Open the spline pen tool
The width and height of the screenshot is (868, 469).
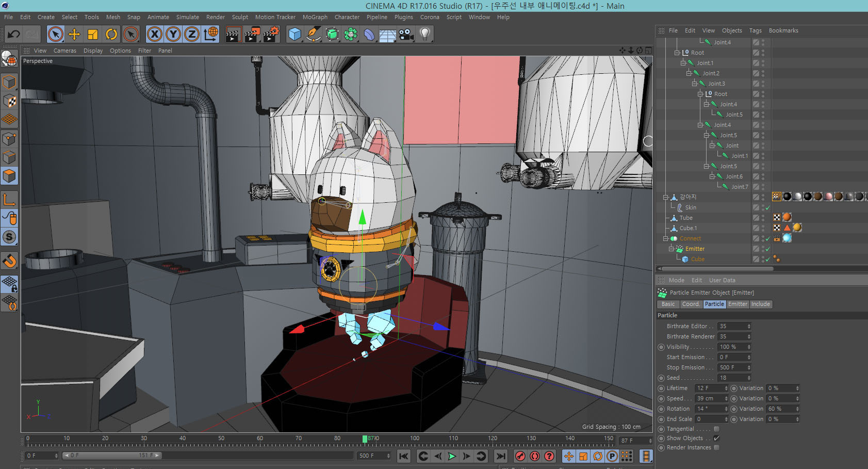(x=314, y=34)
